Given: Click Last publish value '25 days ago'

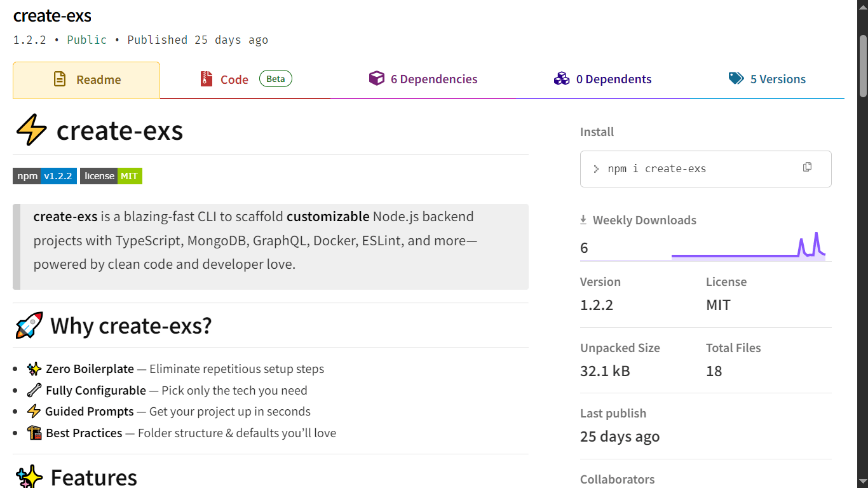Looking at the screenshot, I should pos(620,437).
